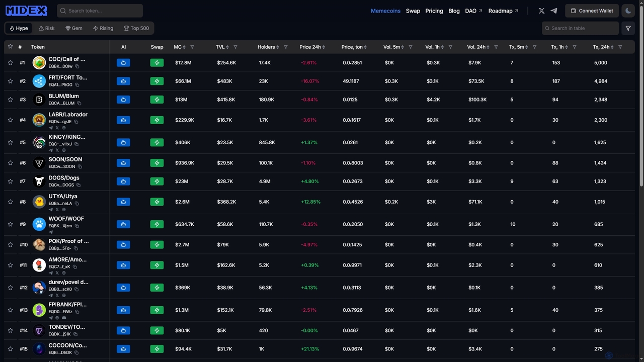Copy the BLUM address EQCA...BLUM
Image resolution: width=644 pixels, height=362 pixels.
pyautogui.click(x=79, y=103)
